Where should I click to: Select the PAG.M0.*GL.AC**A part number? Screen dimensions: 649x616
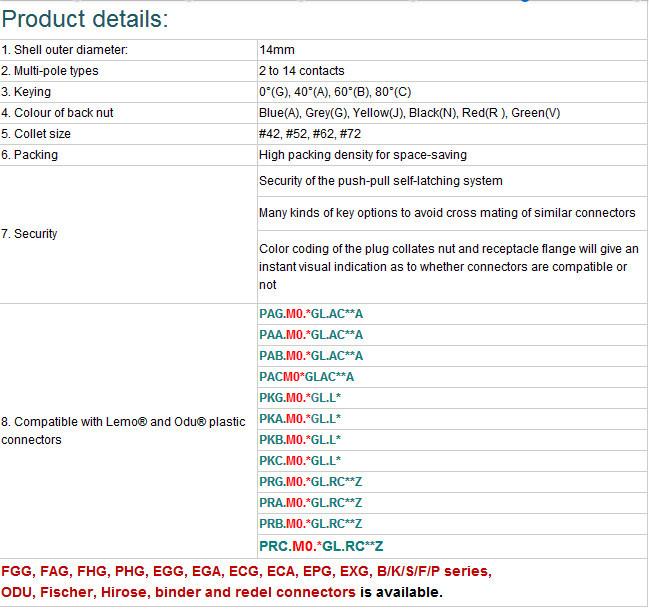(x=311, y=314)
